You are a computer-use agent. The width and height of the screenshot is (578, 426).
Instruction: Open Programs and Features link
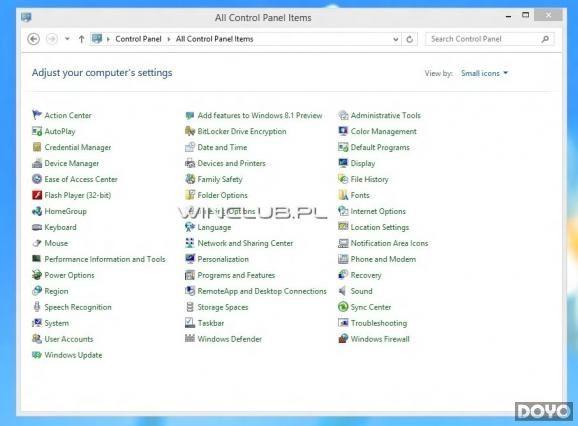point(236,275)
